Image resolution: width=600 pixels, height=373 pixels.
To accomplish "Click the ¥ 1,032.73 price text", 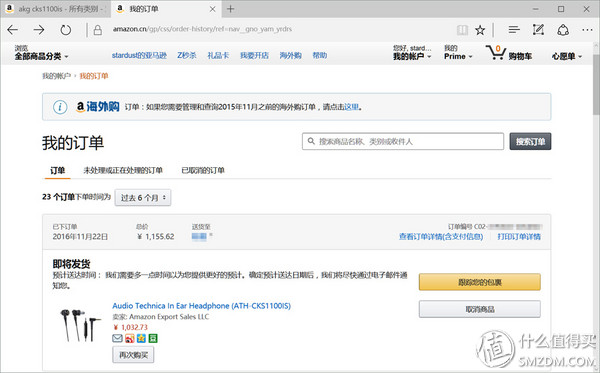I will point(130,327).
